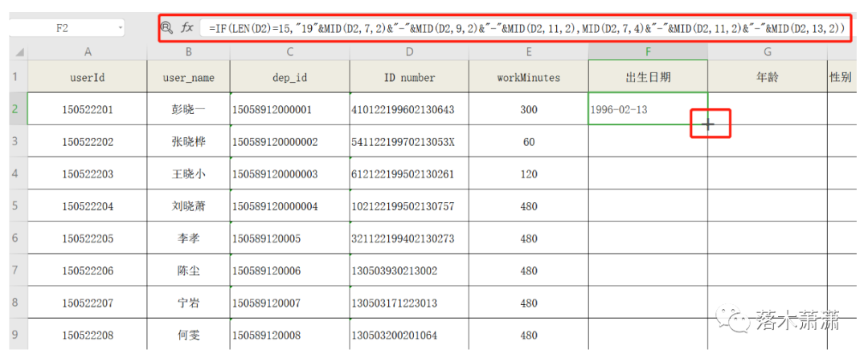The height and width of the screenshot is (358, 868).
Task: Select cell containing 130503171223013
Action: click(x=409, y=303)
